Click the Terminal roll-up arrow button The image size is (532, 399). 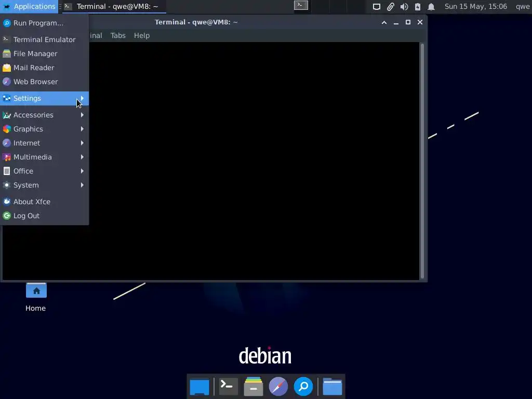point(384,22)
